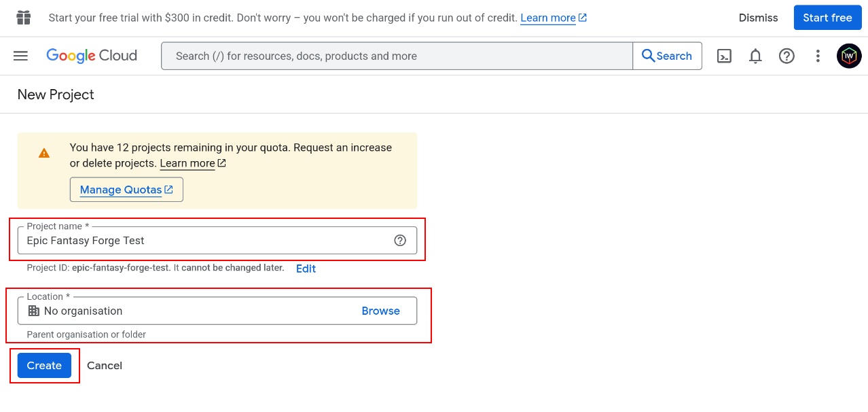Open the notifications bell icon
This screenshot has width=868, height=412.
coord(755,56)
